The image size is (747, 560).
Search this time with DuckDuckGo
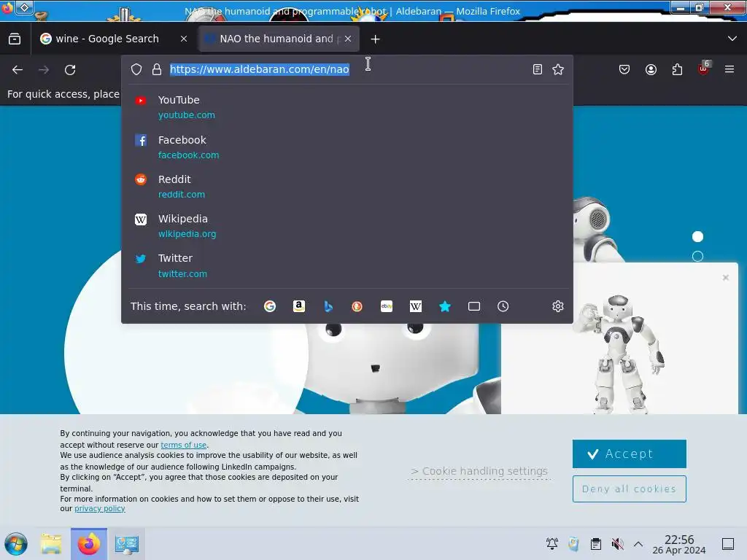[357, 306]
